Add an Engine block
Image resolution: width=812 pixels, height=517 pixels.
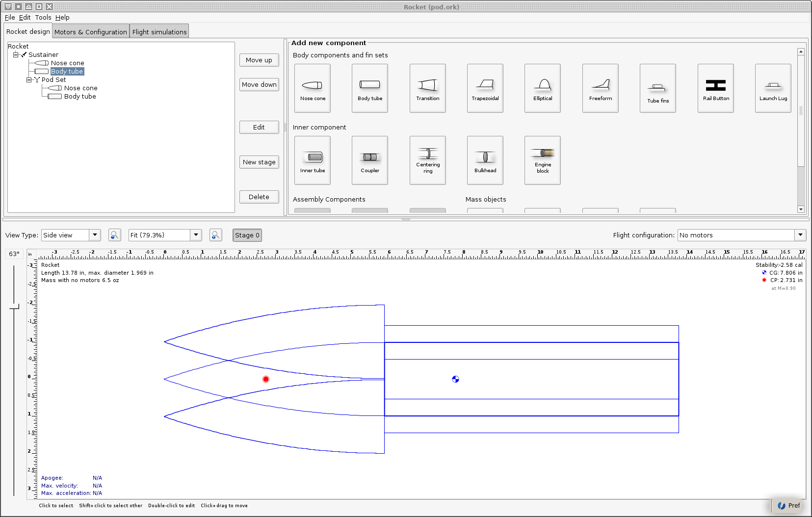pos(542,160)
